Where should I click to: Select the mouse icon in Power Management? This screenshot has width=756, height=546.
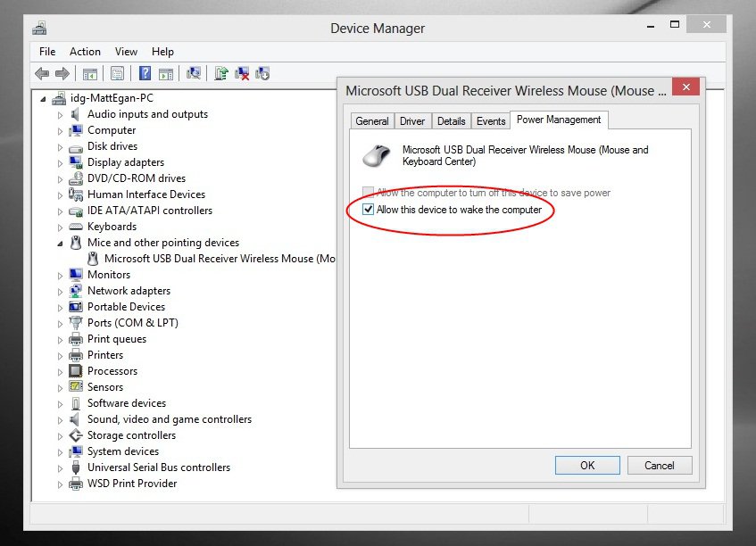375,155
